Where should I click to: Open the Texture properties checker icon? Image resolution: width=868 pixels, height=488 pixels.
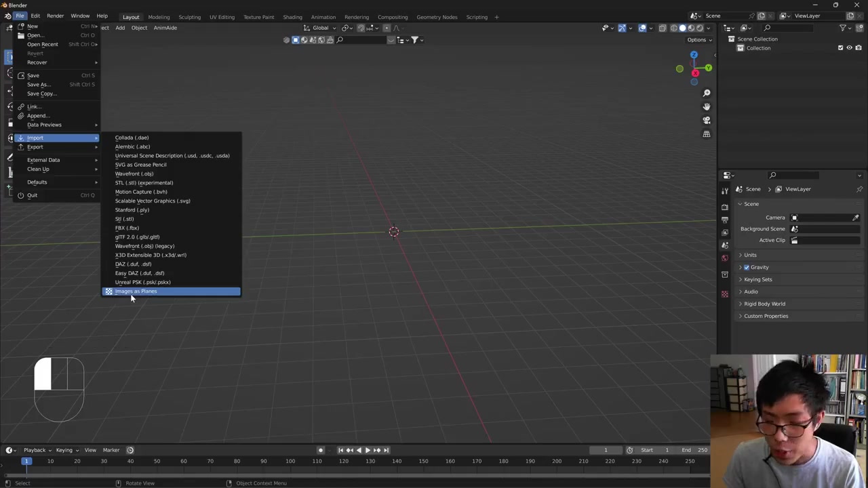click(725, 294)
